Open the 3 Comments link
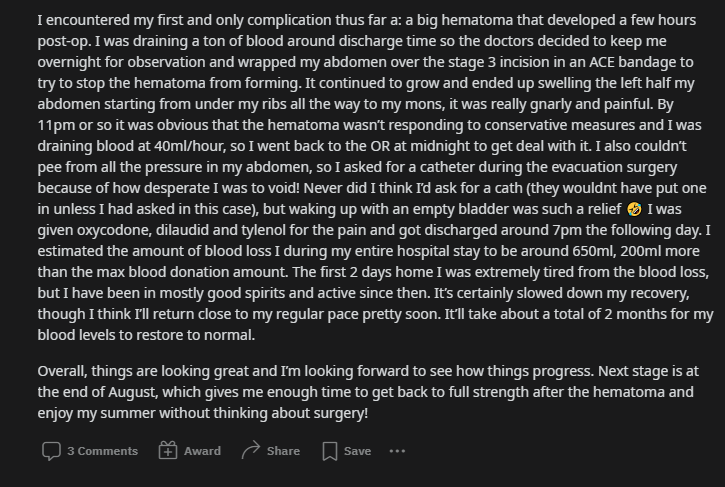 [102, 451]
